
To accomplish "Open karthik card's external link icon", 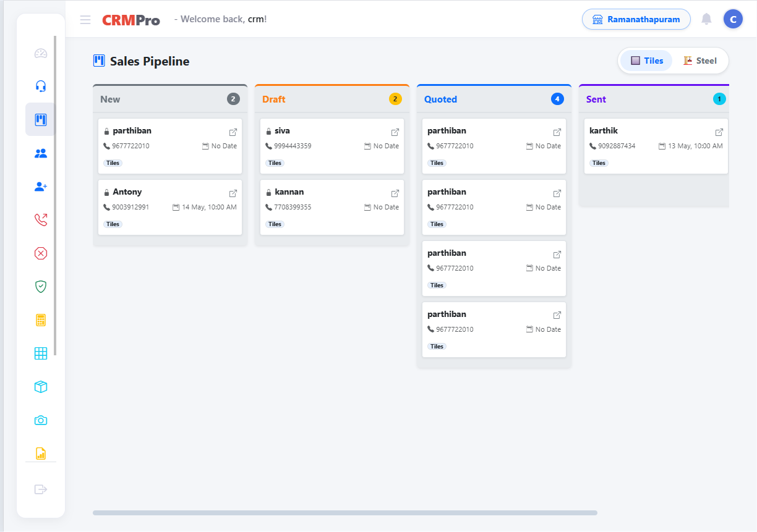I will click(719, 132).
